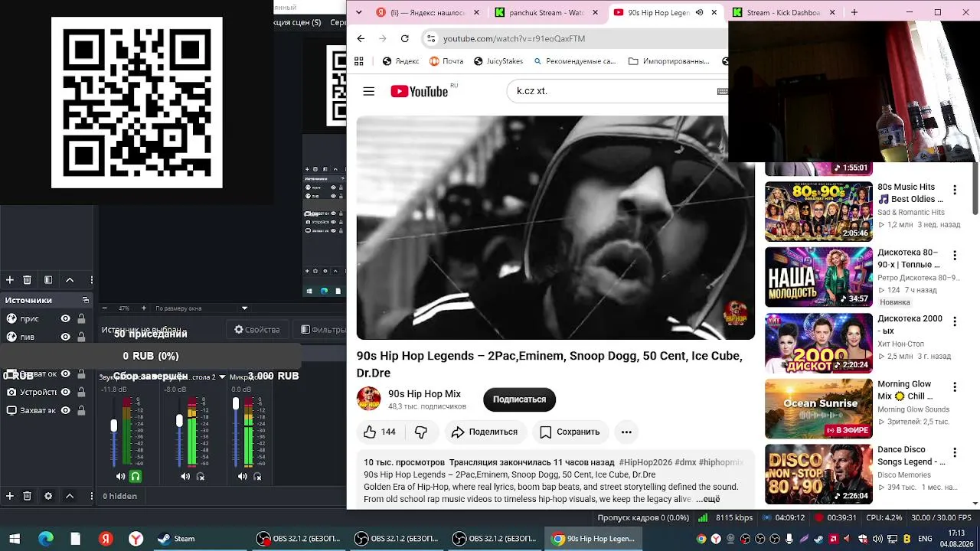Add a new scene in OBS

tap(10, 280)
